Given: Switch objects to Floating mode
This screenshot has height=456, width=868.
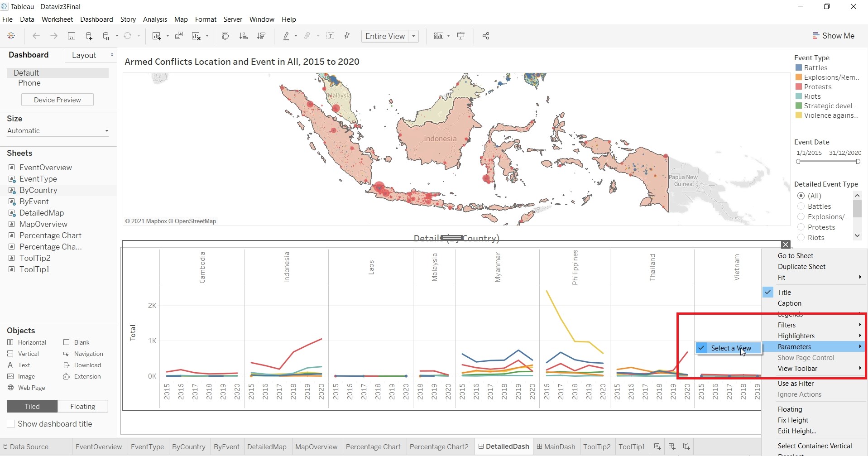Looking at the screenshot, I should click(x=82, y=407).
